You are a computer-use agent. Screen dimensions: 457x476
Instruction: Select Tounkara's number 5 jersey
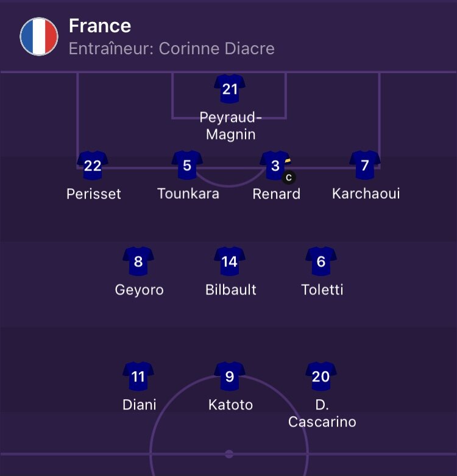click(x=187, y=166)
